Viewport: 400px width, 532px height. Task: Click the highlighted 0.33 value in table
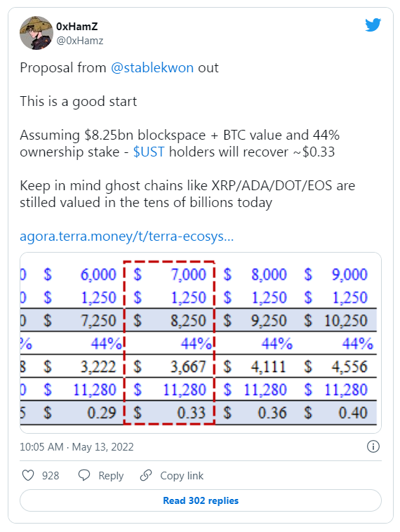[x=192, y=413]
